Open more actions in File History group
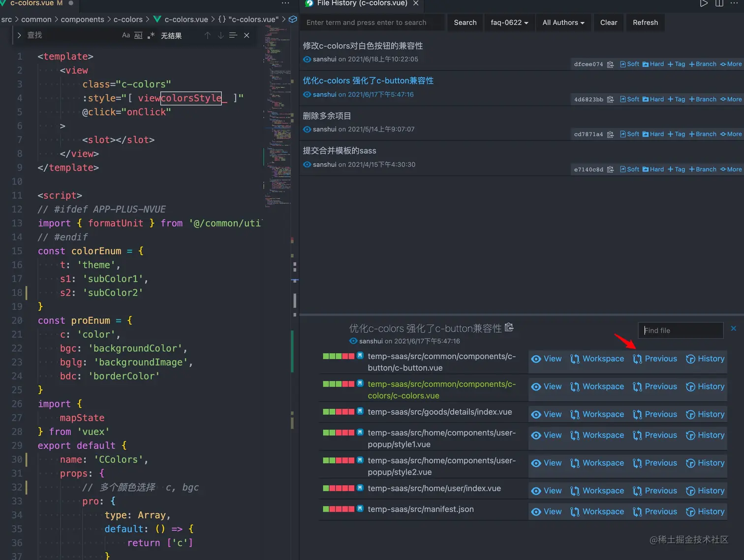 point(734,3)
